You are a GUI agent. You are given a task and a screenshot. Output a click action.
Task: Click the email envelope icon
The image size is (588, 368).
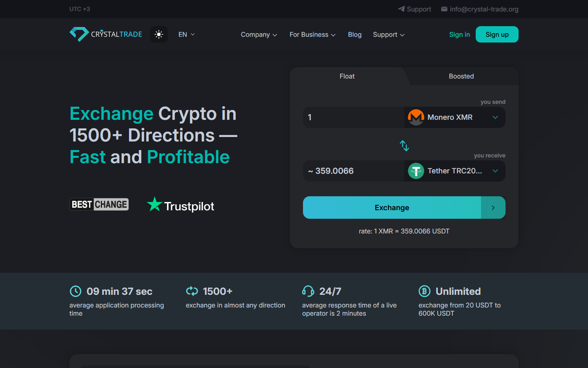tap(444, 9)
